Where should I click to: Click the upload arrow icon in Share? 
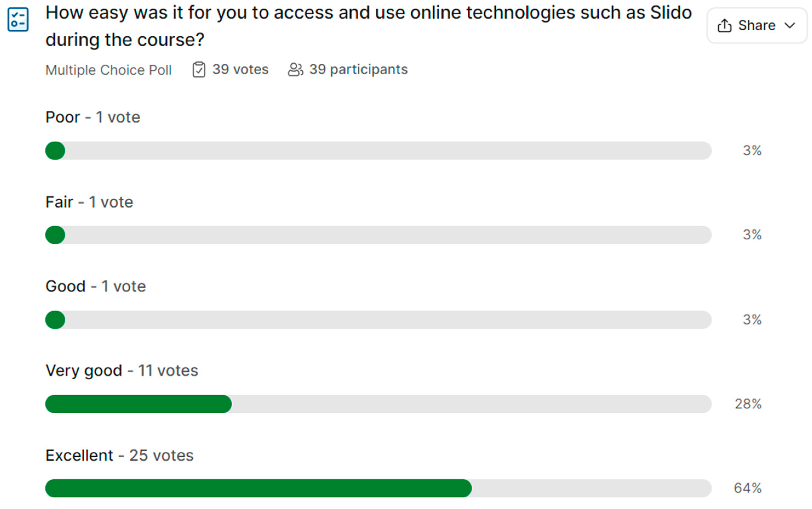724,25
